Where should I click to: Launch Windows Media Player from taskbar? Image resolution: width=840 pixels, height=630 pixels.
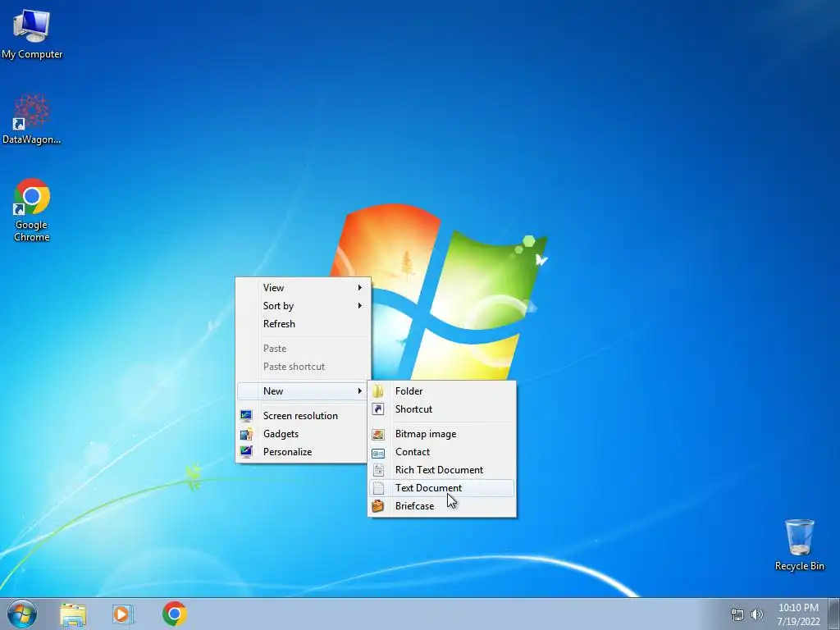pos(123,614)
